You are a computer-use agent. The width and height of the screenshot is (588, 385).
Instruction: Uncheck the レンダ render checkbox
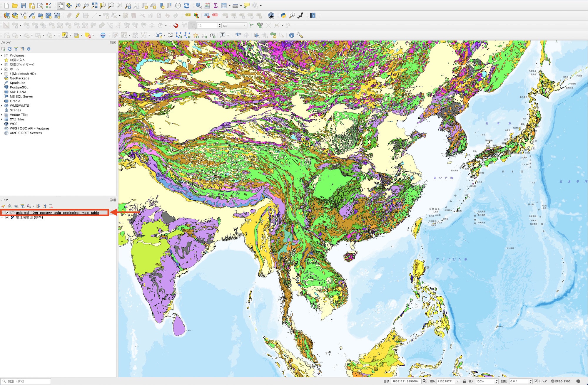(536, 381)
